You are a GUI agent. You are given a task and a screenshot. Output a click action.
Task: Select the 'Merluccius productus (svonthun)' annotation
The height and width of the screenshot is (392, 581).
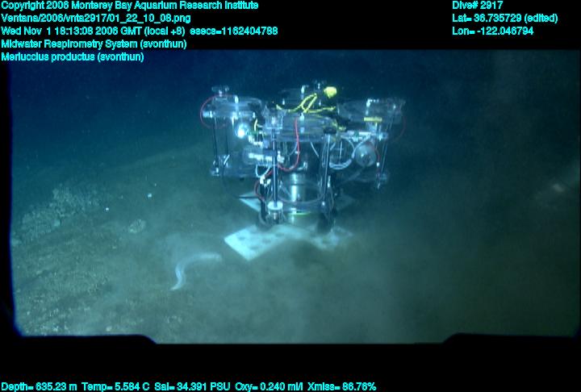73,57
